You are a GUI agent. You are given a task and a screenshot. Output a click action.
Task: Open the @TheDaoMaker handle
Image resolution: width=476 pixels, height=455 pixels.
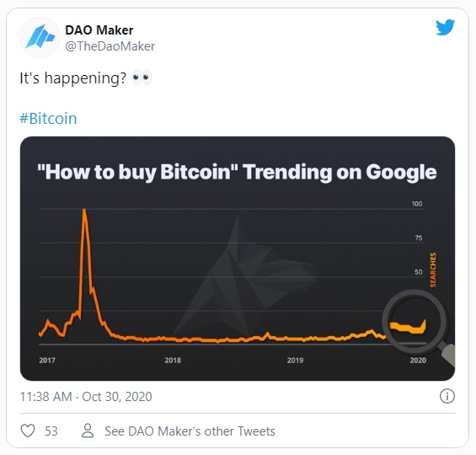[110, 46]
